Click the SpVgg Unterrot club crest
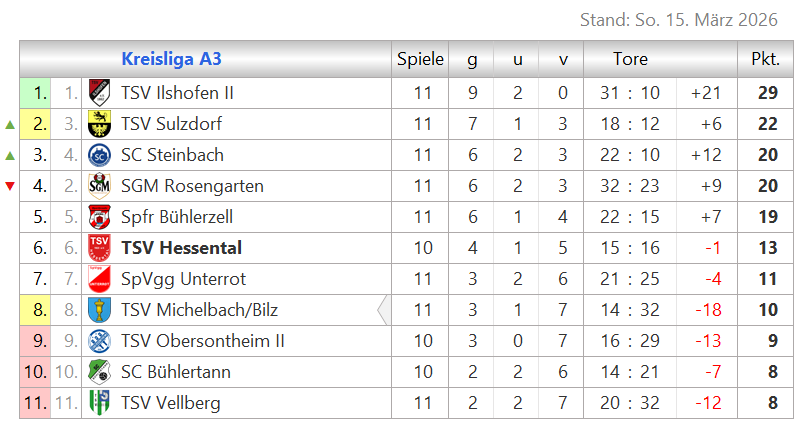Image resolution: width=803 pixels, height=427 pixels. (99, 279)
